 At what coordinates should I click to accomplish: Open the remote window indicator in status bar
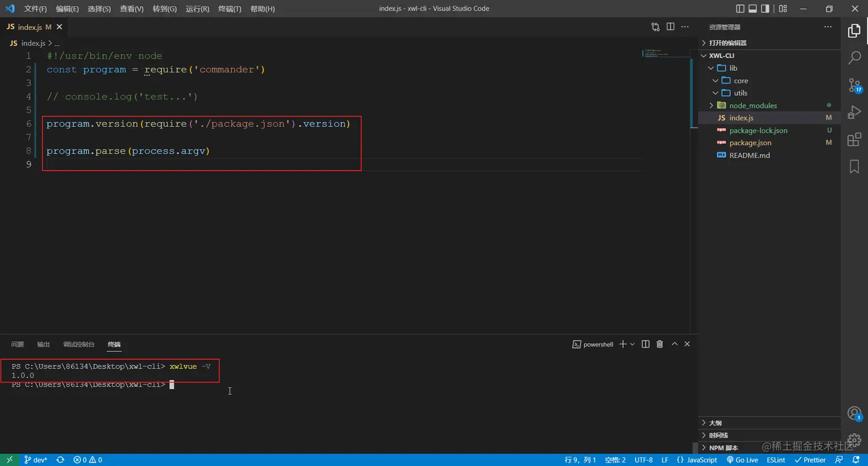pyautogui.click(x=9, y=460)
